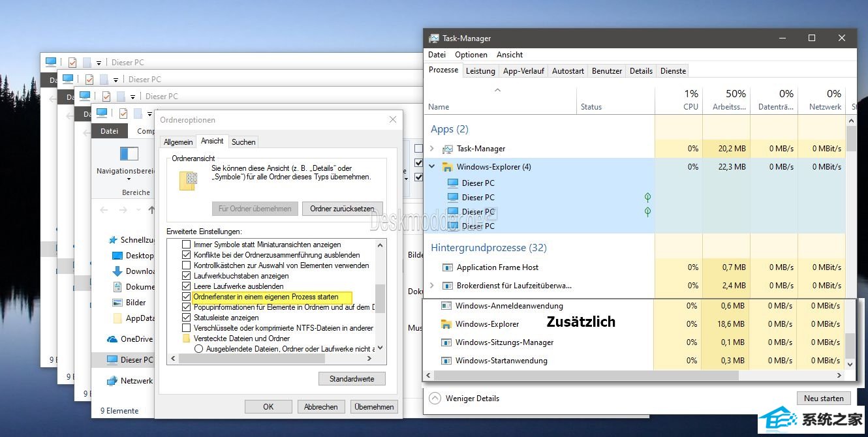The image size is (868, 437).
Task: Click Standardwerte button
Action: point(352,378)
